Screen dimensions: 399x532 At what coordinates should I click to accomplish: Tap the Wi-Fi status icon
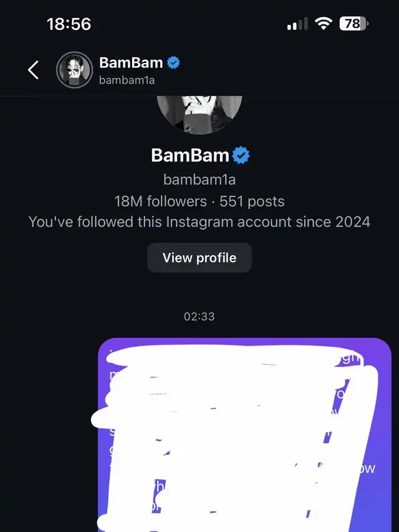point(324,24)
